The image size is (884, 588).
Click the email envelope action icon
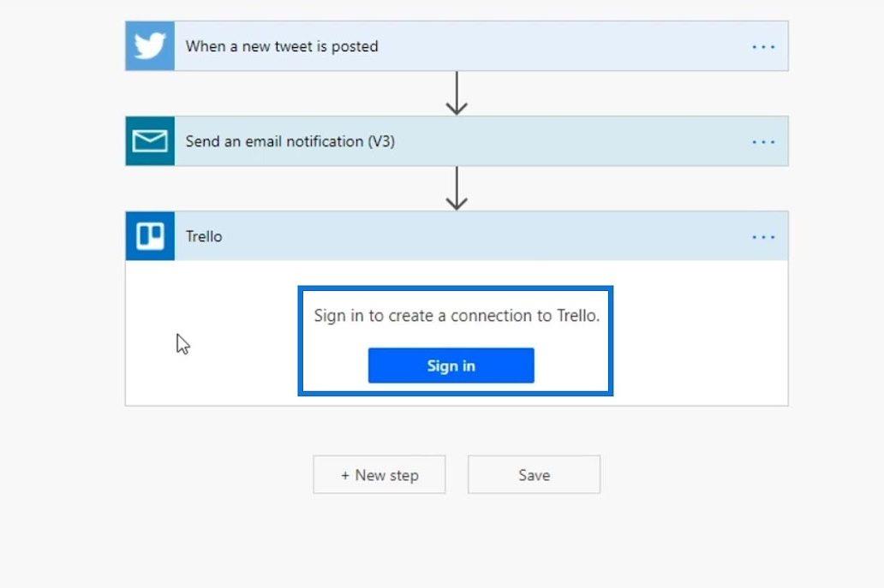pos(150,141)
